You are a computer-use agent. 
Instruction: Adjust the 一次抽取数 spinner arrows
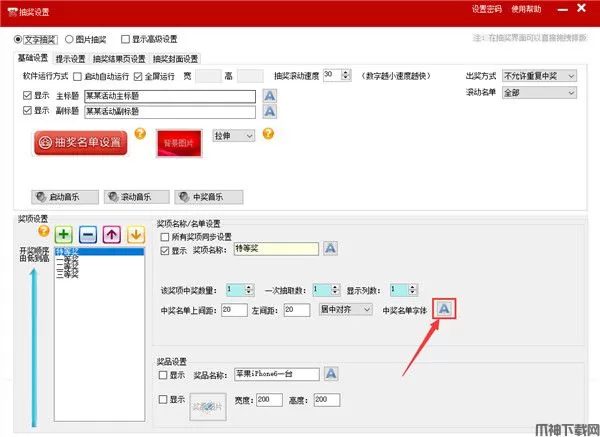[x=336, y=290]
